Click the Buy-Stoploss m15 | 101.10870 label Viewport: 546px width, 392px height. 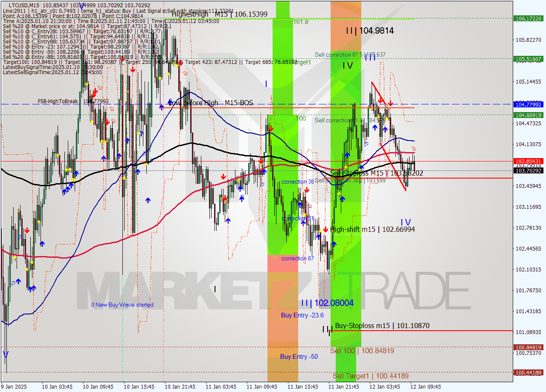[382, 326]
